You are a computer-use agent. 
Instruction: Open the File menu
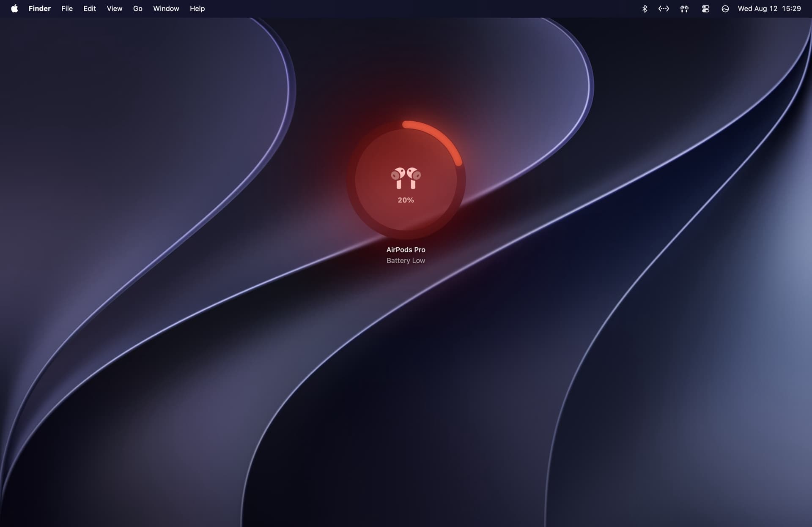point(67,8)
